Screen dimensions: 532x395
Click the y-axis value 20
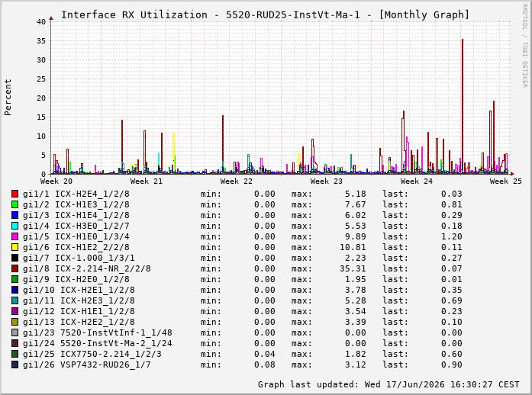point(41,98)
